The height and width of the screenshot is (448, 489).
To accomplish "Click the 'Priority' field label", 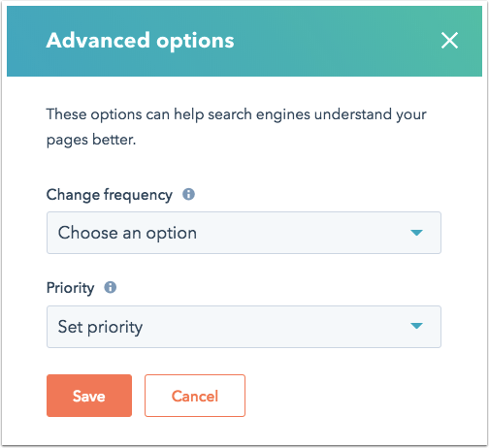I will click(x=70, y=288).
